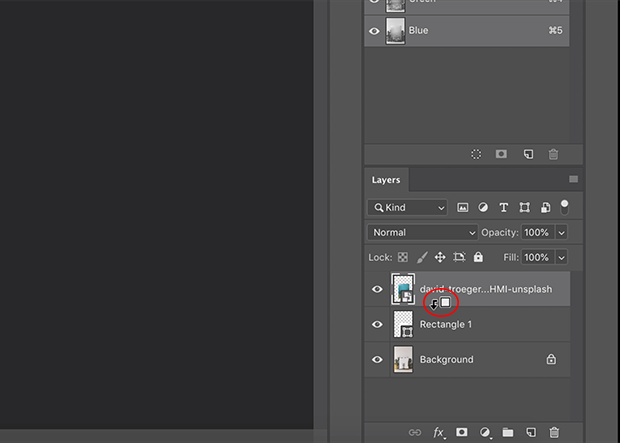Hide the Rectangle 1 layer

click(x=377, y=324)
